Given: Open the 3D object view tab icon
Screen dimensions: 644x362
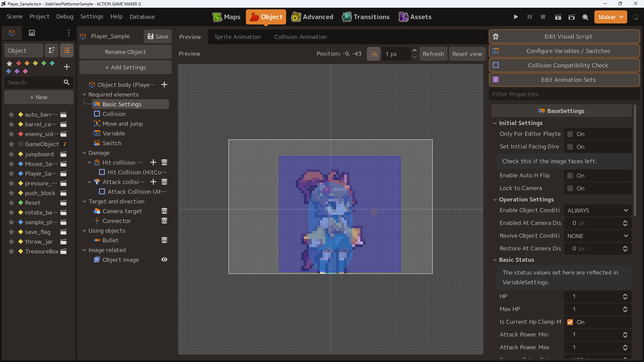Looking at the screenshot, I should (x=12, y=33).
